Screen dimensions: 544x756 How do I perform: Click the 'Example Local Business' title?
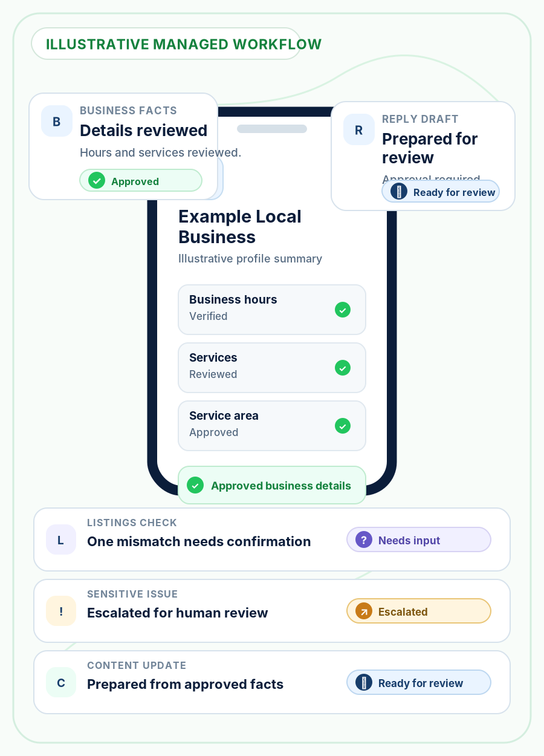pos(240,227)
